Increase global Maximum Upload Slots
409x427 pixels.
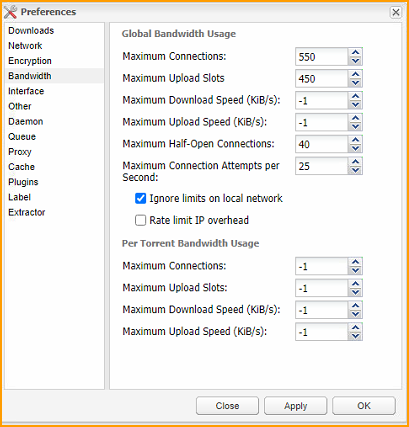click(355, 75)
